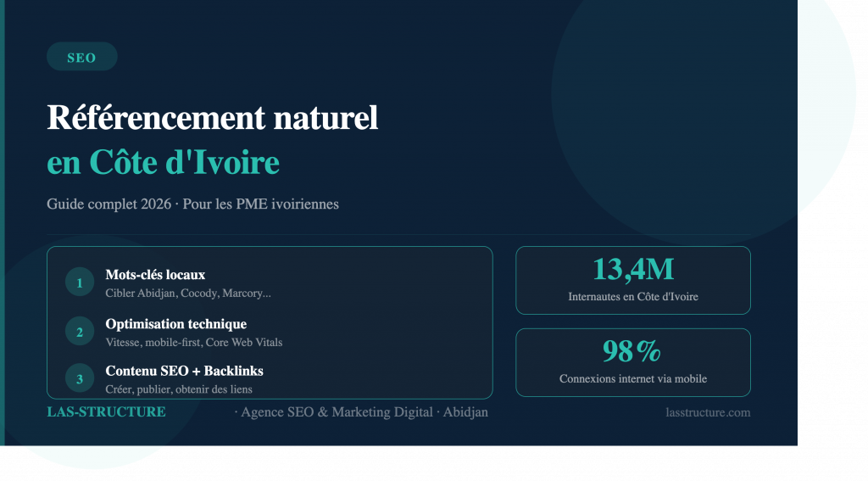Click the LAS-STRUCTURE brand name
The height and width of the screenshot is (481, 868).
(x=106, y=411)
